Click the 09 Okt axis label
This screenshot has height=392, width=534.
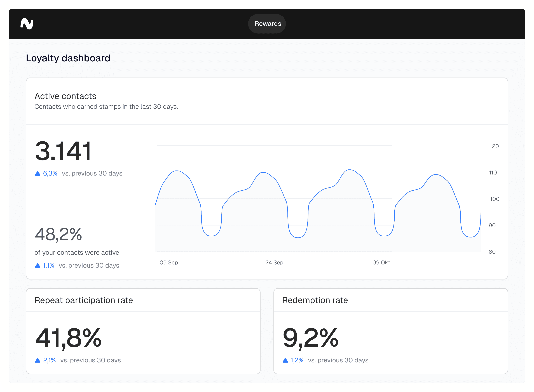(381, 262)
